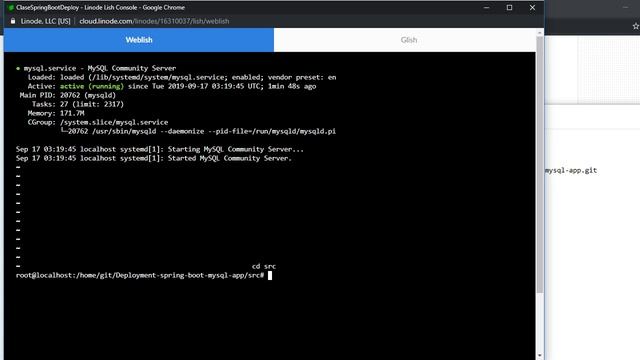Close the Linode Lish Console window
Image resolution: width=640 pixels, height=360 pixels.
point(532,7)
